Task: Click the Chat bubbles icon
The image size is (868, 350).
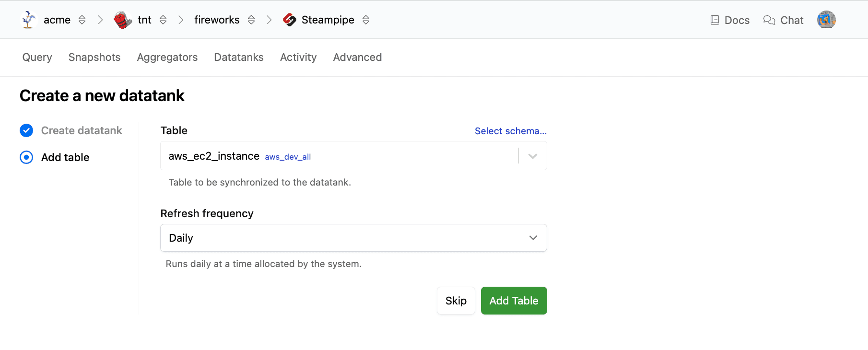Action: click(769, 20)
